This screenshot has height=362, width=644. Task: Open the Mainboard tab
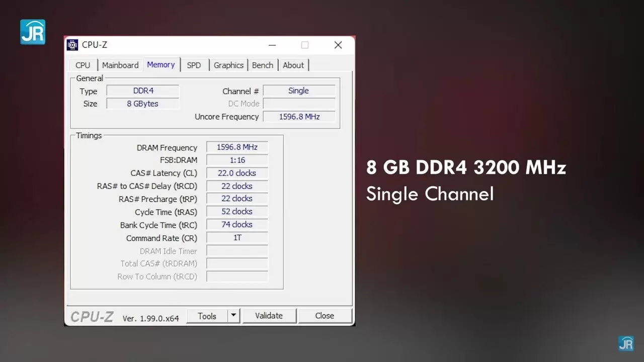pyautogui.click(x=120, y=65)
